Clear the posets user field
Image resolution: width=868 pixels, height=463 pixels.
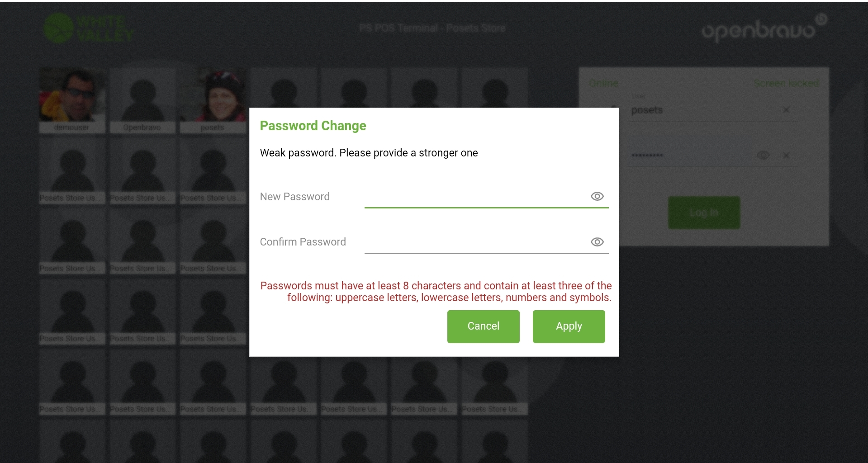coord(786,110)
